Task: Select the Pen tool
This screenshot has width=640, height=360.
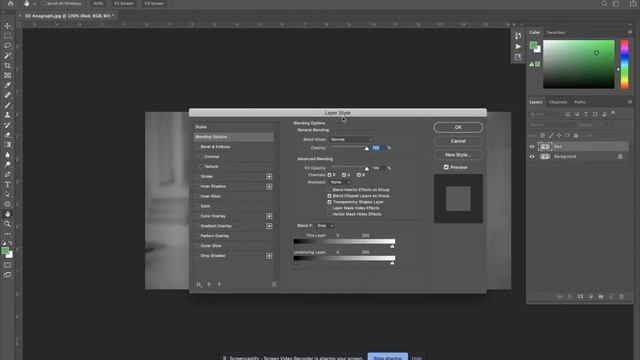Action: point(7,175)
